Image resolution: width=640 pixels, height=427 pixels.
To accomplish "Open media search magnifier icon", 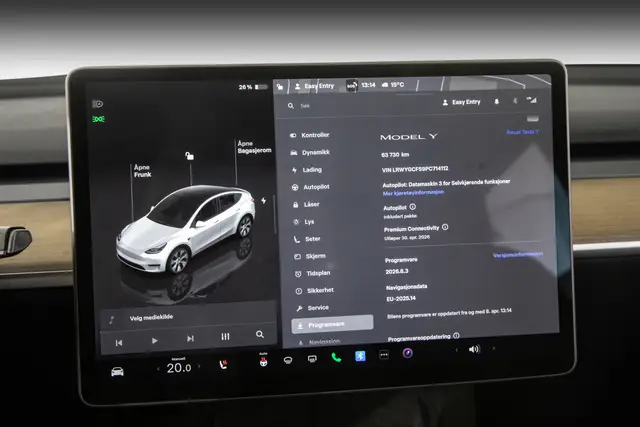I will (x=260, y=334).
